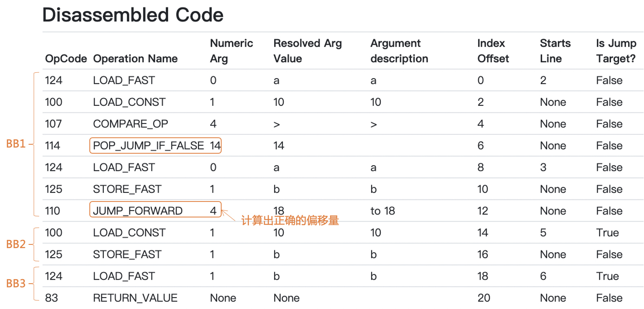Select the highlighted JUMP_FORWARD operation

coord(138,211)
